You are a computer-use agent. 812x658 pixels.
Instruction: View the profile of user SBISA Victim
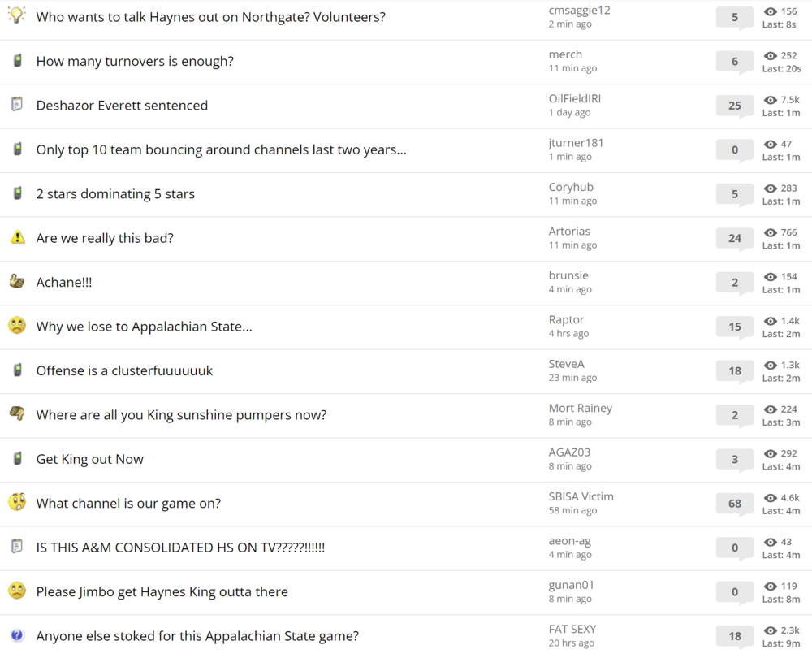(581, 496)
